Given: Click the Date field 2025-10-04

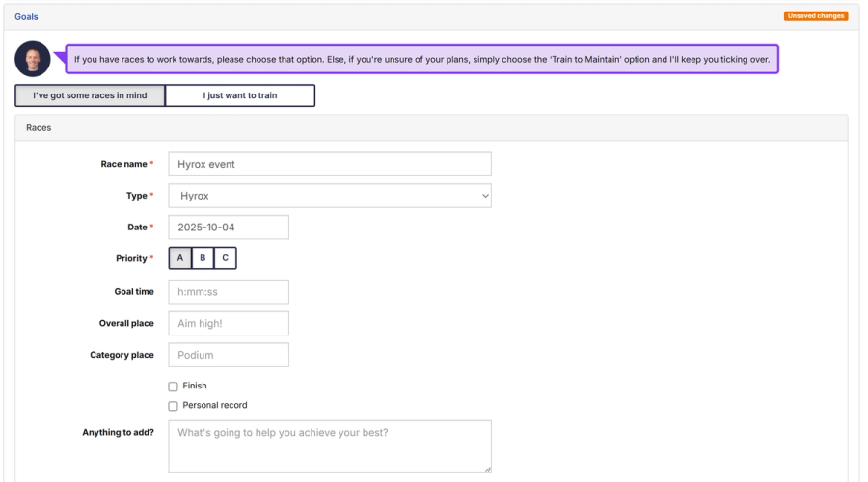Looking at the screenshot, I should [229, 228].
